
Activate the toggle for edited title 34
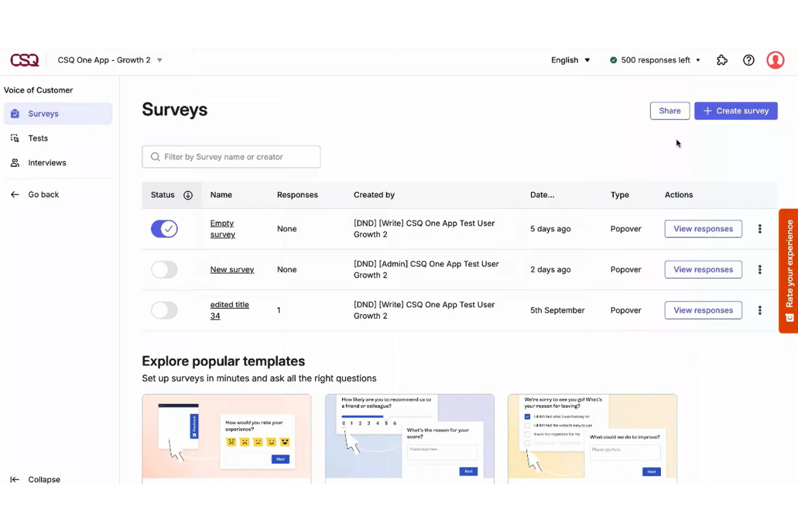(x=164, y=310)
